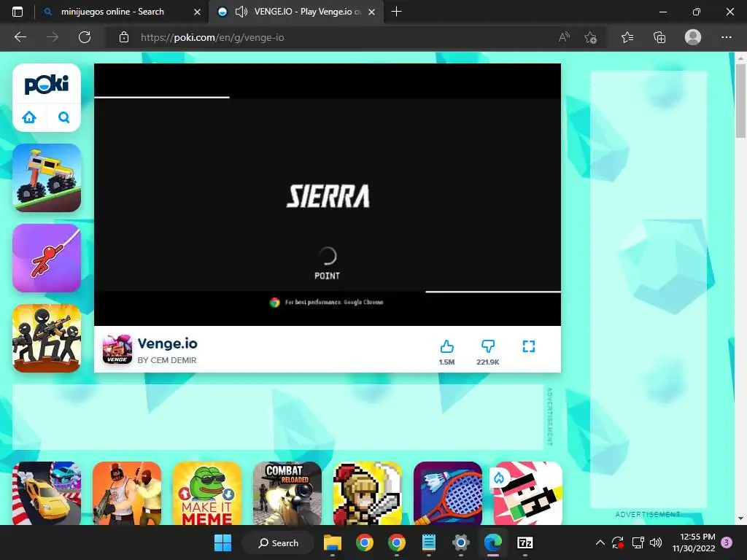Screen dimensions: 747x560
Task: Click the poki.com address bar
Action: (x=212, y=38)
